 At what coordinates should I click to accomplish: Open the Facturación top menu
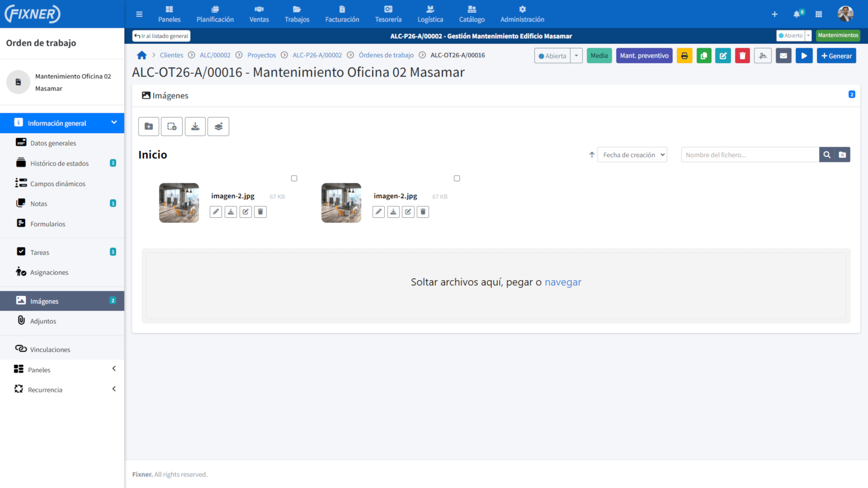[x=342, y=14]
